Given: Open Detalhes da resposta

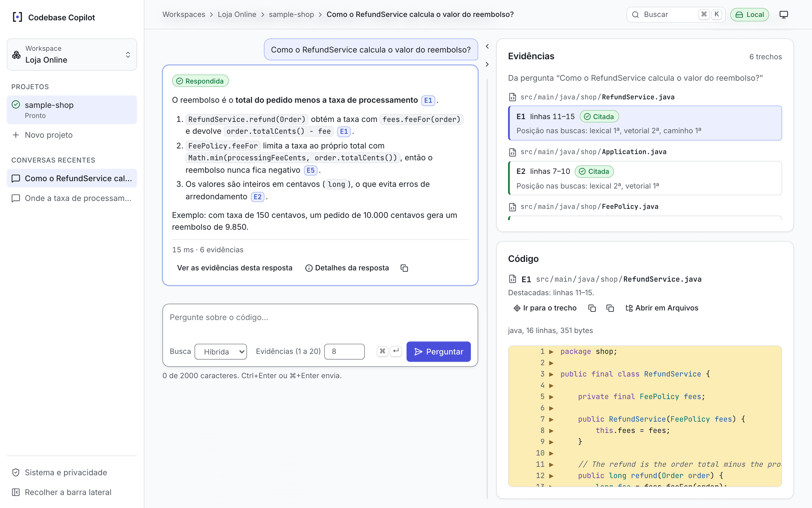Looking at the screenshot, I should coord(347,268).
